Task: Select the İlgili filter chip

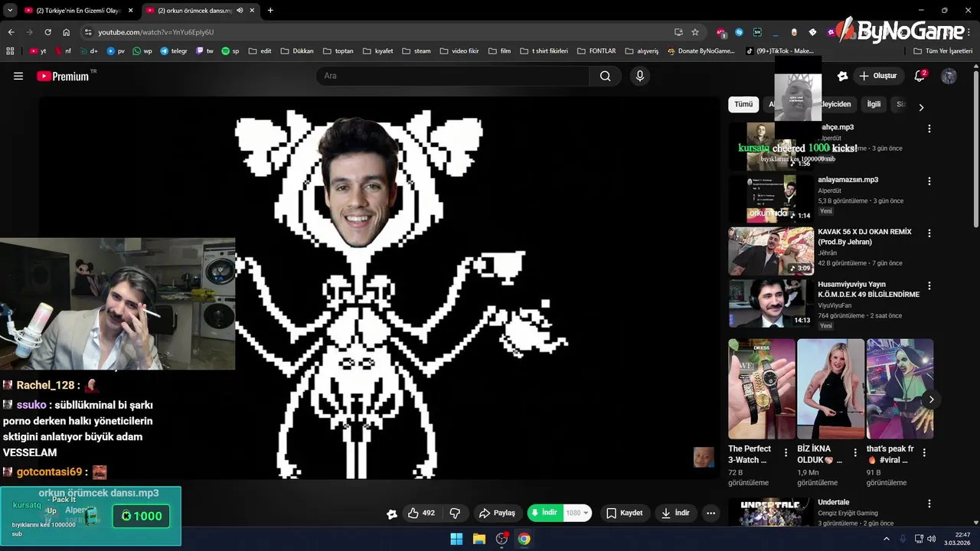Action: point(874,104)
